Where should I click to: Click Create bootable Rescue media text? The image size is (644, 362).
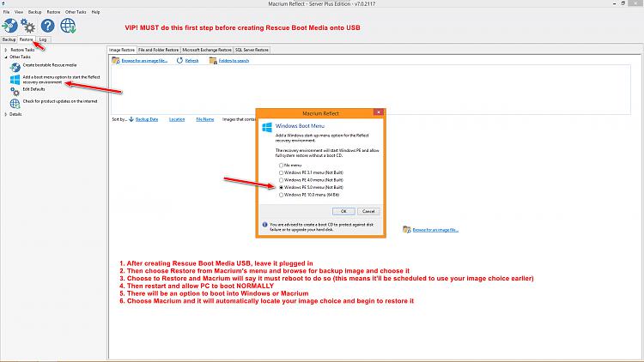point(50,65)
